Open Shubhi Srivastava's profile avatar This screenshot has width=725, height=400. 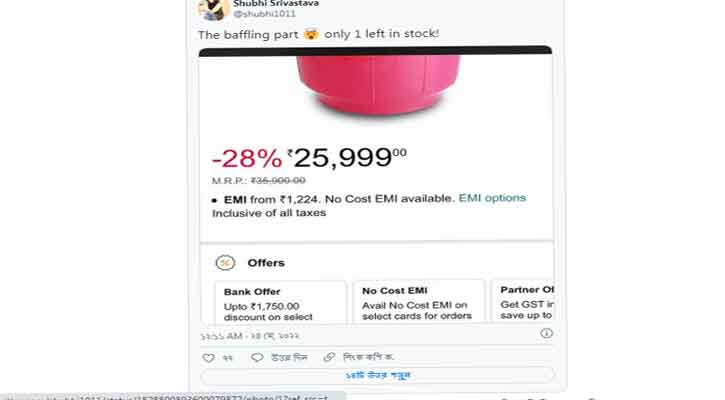[x=212, y=9]
